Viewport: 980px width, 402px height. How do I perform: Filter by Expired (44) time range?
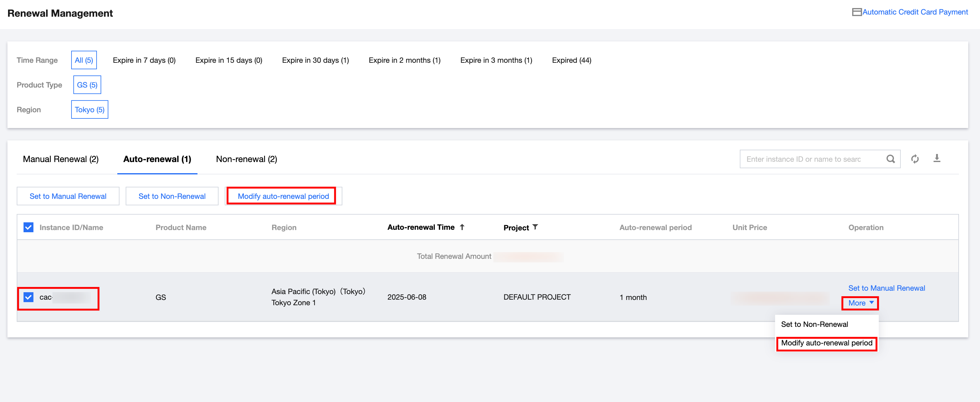[x=571, y=60]
